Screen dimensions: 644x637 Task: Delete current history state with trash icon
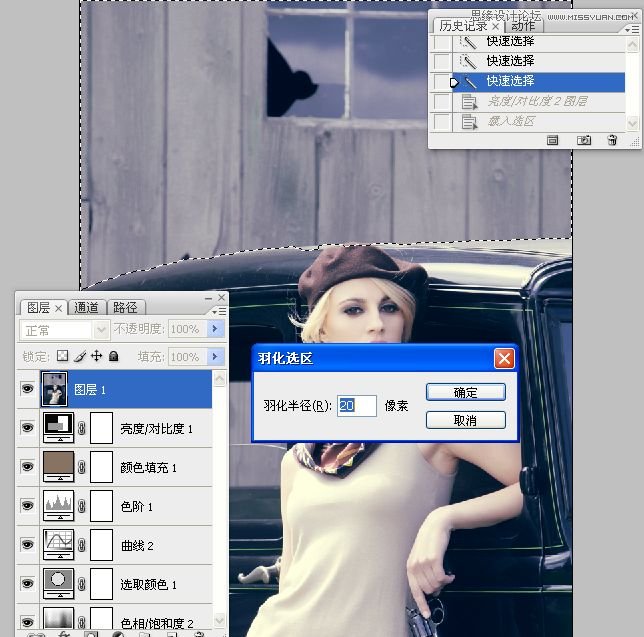(x=612, y=141)
